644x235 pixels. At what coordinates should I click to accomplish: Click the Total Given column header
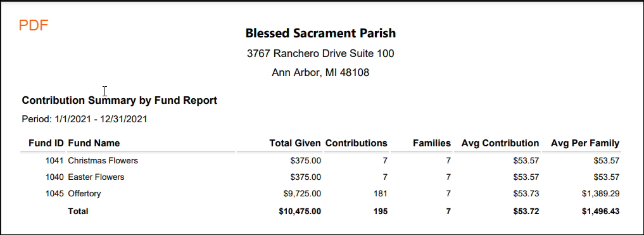(295, 143)
